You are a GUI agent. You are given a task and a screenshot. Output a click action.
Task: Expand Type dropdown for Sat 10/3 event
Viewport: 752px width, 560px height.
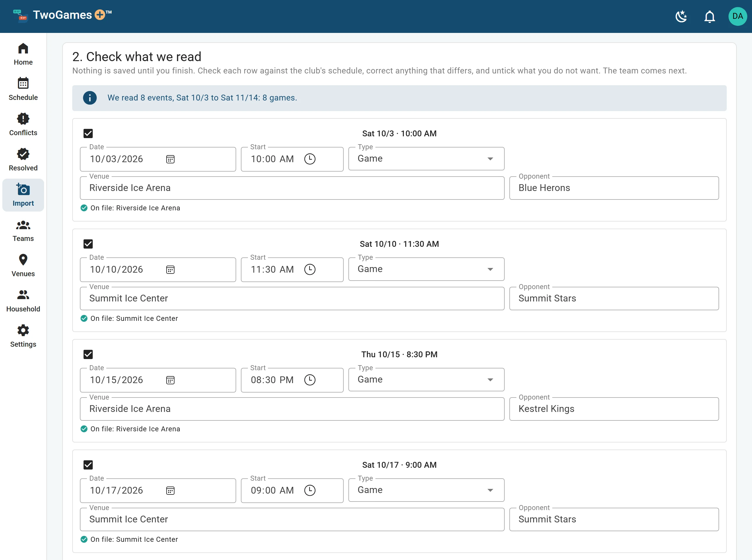(426, 159)
